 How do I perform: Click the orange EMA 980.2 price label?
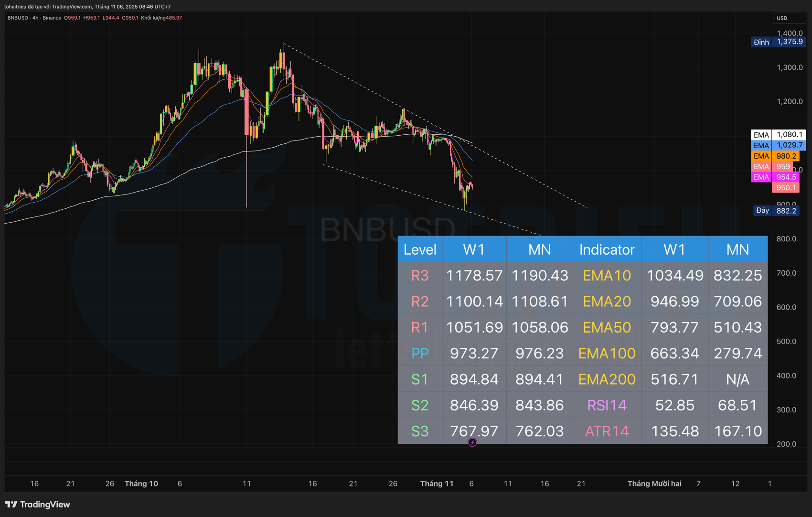(775, 156)
